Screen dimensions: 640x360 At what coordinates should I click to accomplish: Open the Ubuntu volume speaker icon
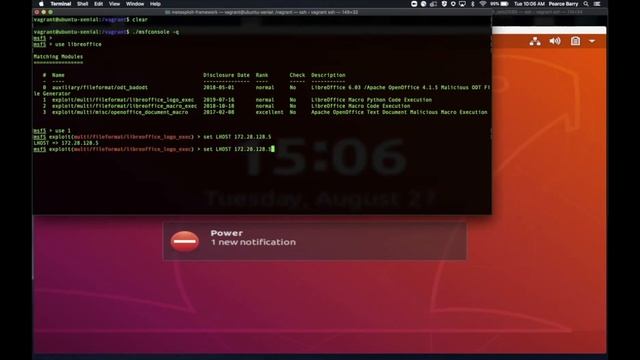point(555,41)
